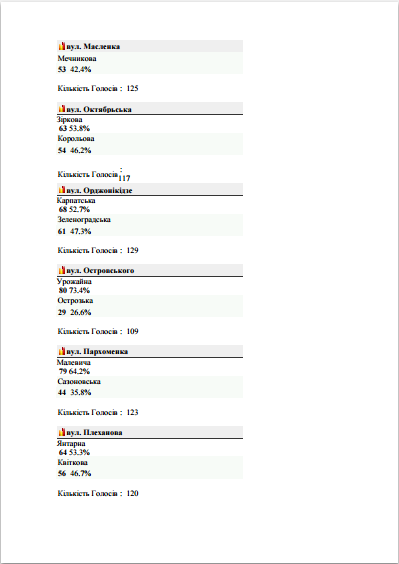The image size is (399, 564).
Task: Select the Сазоновська option row
Action: (150, 387)
